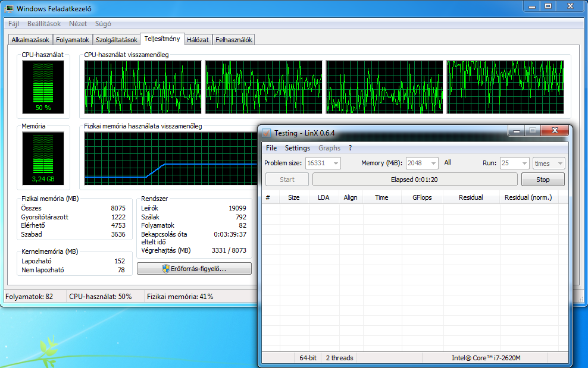This screenshot has width=588, height=368.
Task: Click the Szálak value 792
Action: (241, 217)
